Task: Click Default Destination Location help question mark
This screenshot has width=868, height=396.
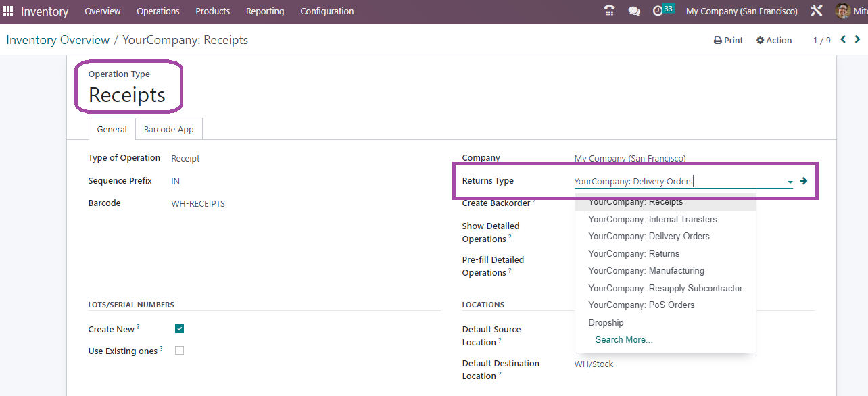Action: [500, 374]
